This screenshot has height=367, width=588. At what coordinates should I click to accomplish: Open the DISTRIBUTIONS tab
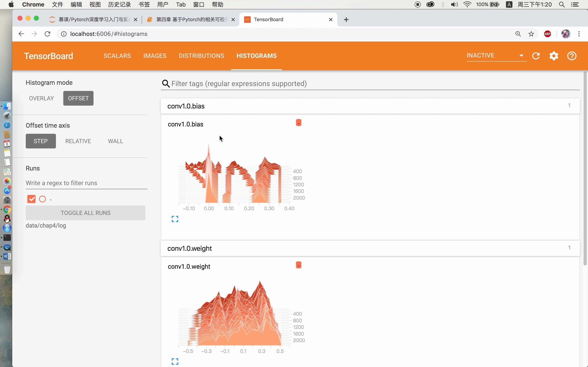coord(201,56)
